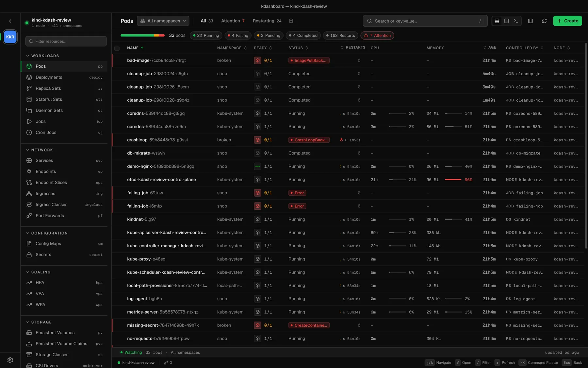Screen dimensions: 588x368
Task: Click the red pod icon for crashloop row
Action: pos(257,140)
